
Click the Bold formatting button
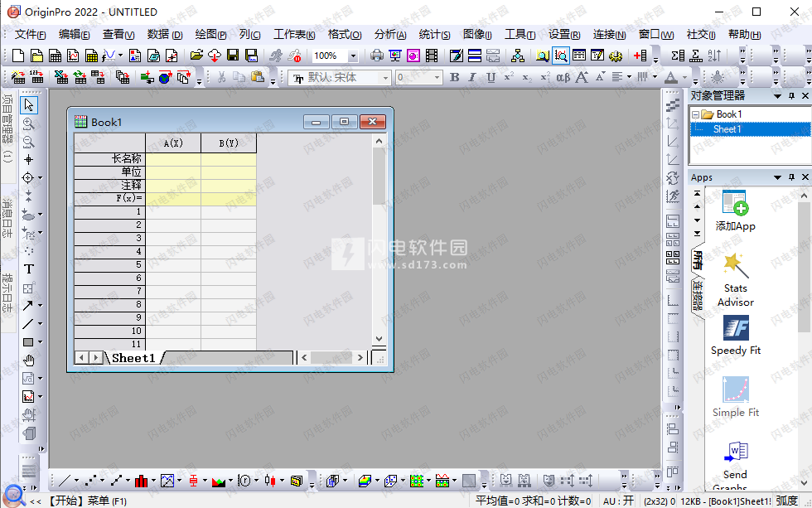click(x=455, y=77)
